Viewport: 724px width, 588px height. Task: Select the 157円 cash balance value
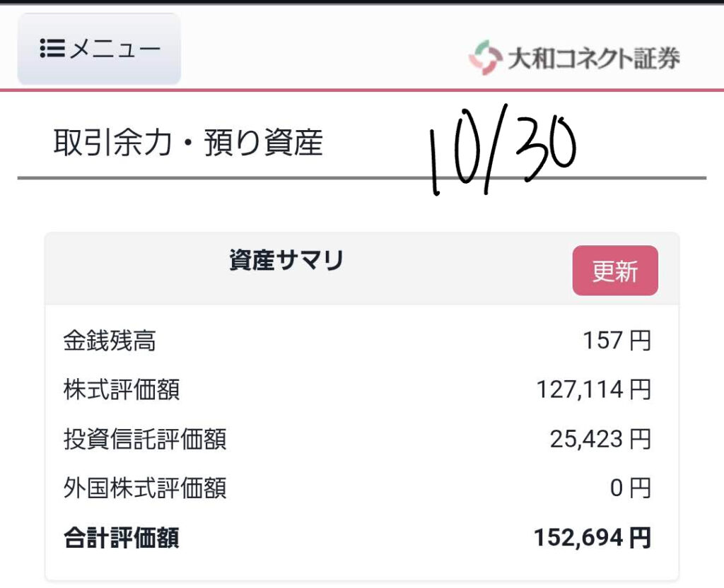617,341
